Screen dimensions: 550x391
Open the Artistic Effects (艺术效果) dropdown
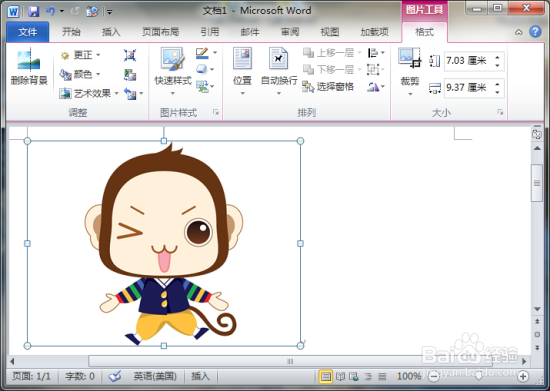coord(89,93)
